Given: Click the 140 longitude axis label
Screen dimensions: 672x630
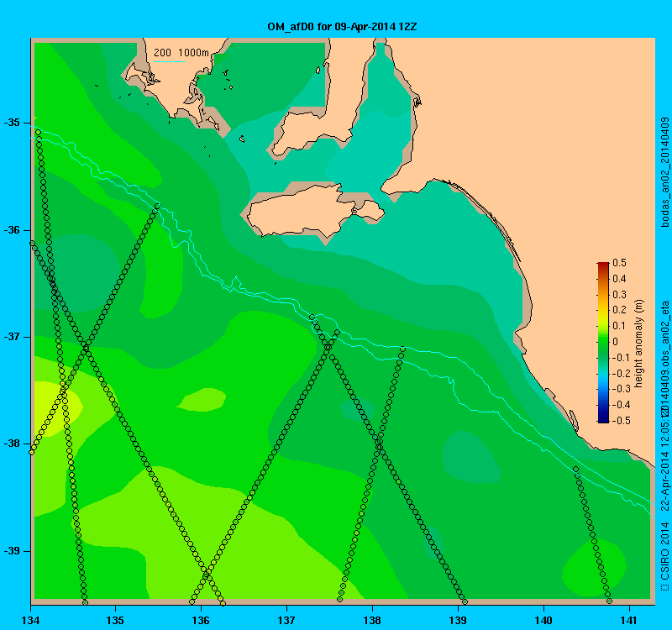Looking at the screenshot, I should 543,620.
